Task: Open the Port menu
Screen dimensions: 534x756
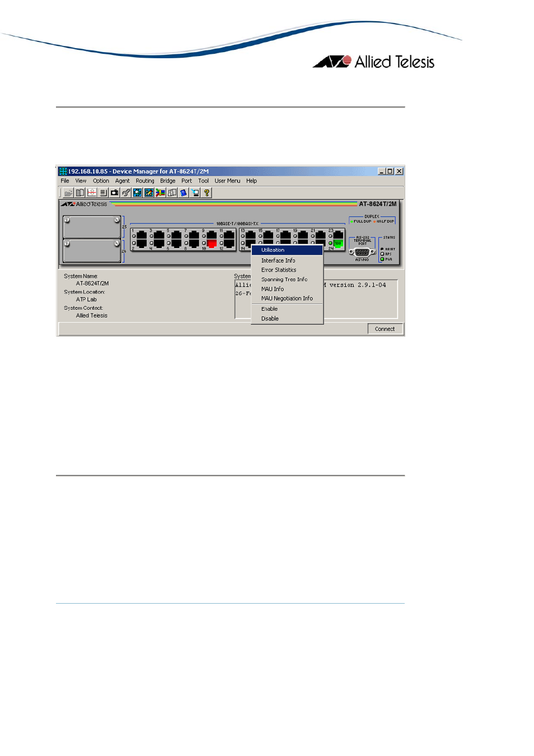Action: (x=186, y=181)
